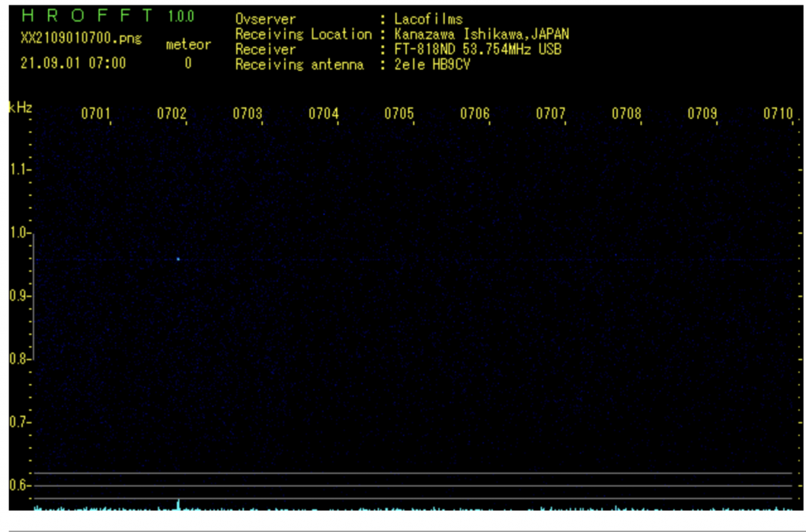Screen dimensions: 806x532
Task: Click the 0707 time marker
Action: click(550, 113)
